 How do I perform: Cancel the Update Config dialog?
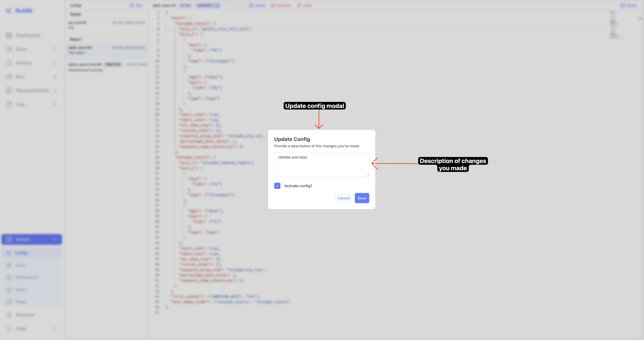(x=343, y=198)
